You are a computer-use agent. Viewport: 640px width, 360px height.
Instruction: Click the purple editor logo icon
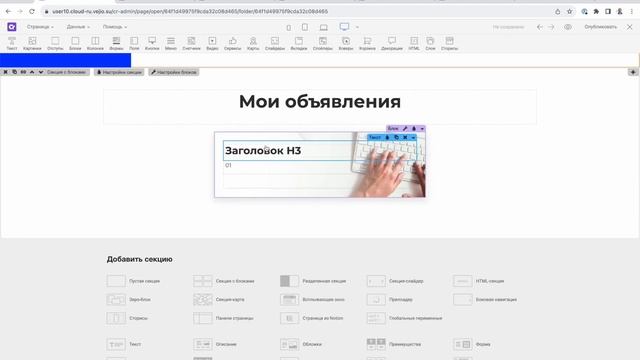[12, 27]
